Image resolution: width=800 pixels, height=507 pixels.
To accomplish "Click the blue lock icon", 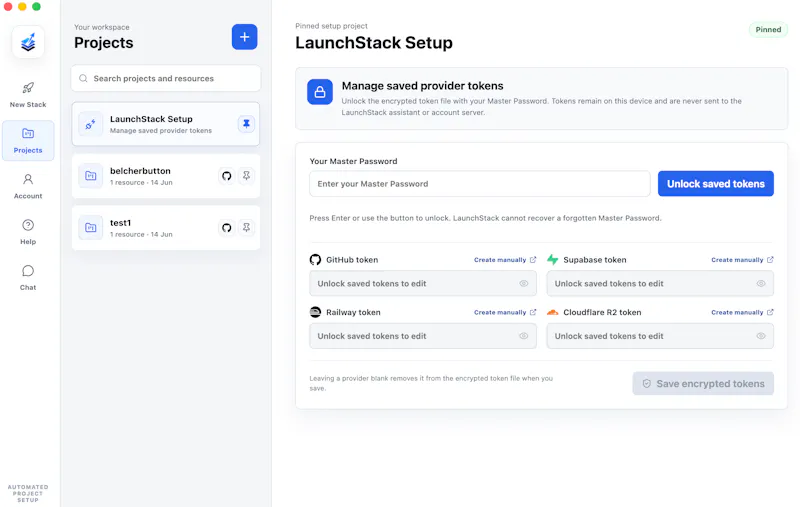I will (x=320, y=92).
